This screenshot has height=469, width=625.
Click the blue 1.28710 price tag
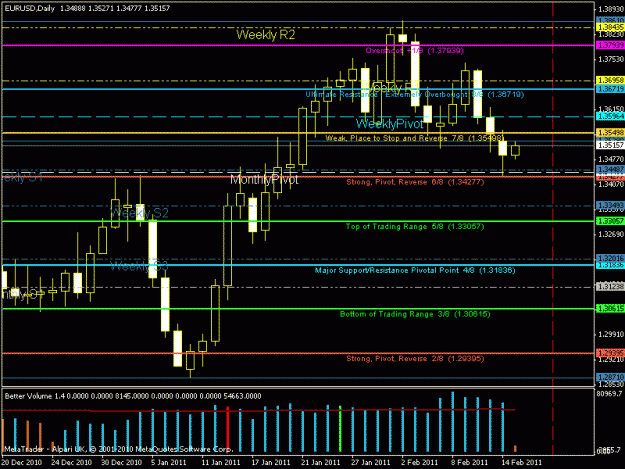click(x=610, y=377)
